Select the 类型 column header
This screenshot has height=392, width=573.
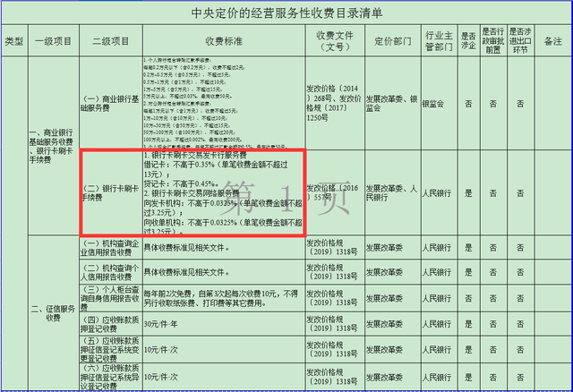[x=14, y=41]
